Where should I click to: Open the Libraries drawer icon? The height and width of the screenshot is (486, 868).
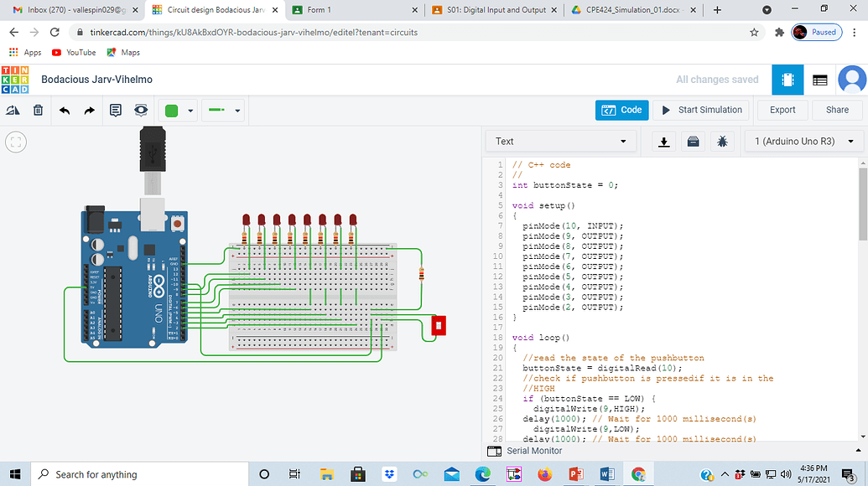click(693, 142)
